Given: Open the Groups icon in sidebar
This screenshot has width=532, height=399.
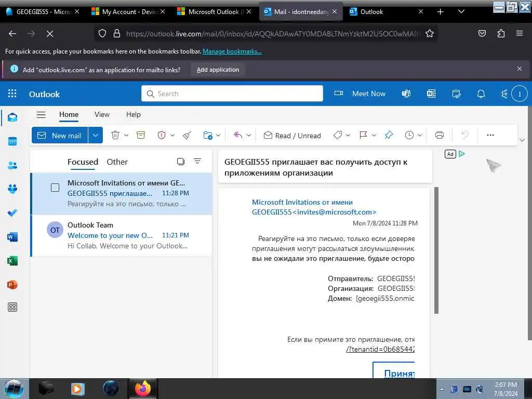Looking at the screenshot, I should 12,189.
